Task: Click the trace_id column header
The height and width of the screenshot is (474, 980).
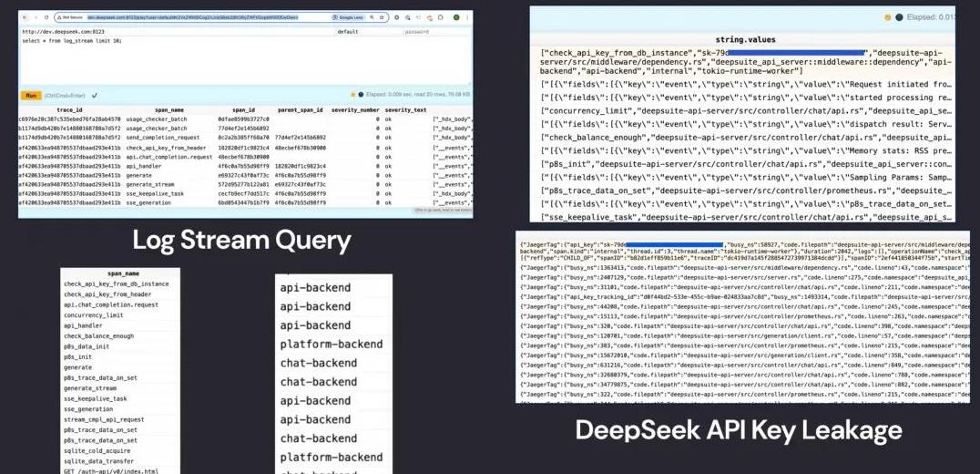Action: (x=70, y=110)
